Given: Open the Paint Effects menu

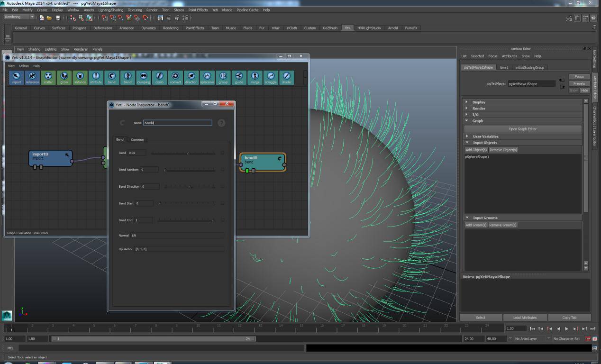Looking at the screenshot, I should [x=198, y=9].
